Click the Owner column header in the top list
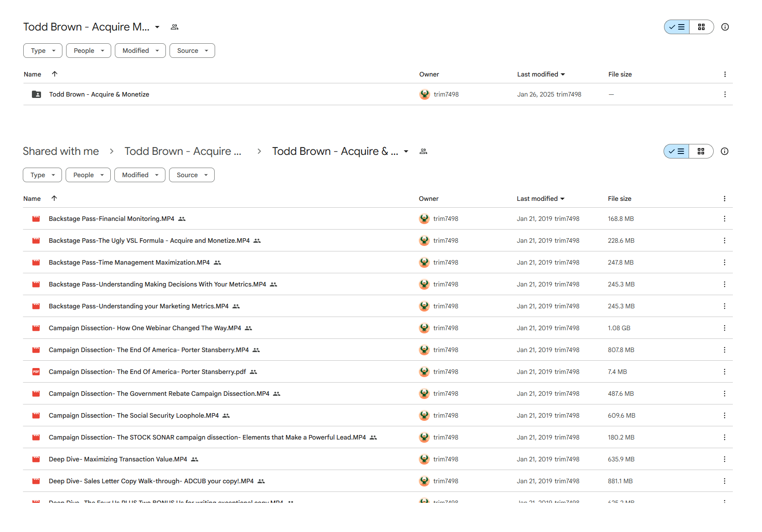The width and height of the screenshot is (762, 532). pyautogui.click(x=429, y=74)
